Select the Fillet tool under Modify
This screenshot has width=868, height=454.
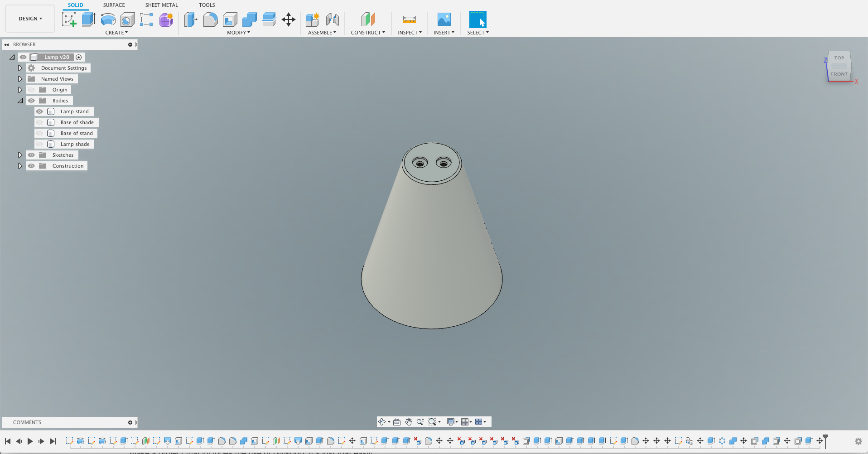coord(211,19)
